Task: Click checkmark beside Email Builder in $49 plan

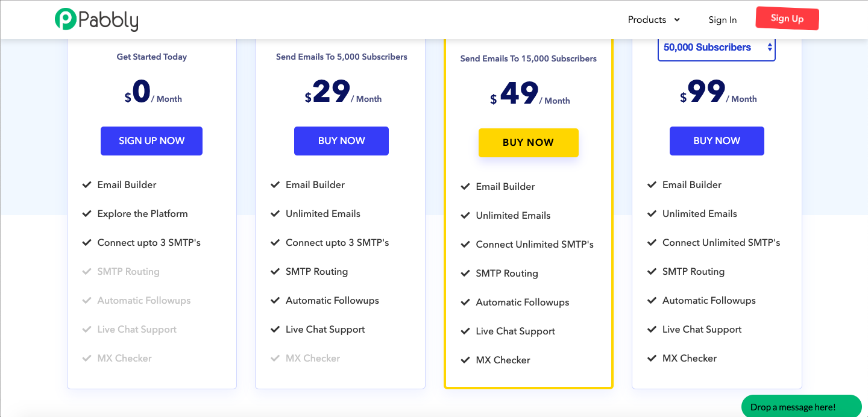Action: 465,186
